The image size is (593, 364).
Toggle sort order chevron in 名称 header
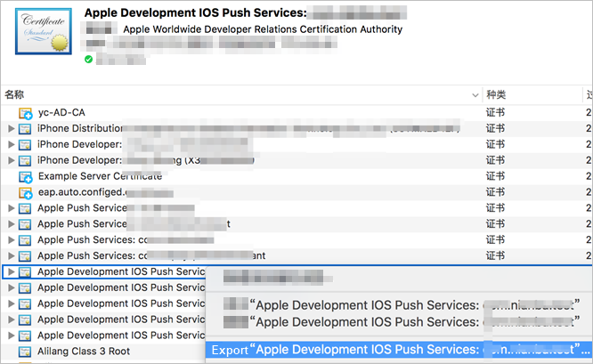475,95
